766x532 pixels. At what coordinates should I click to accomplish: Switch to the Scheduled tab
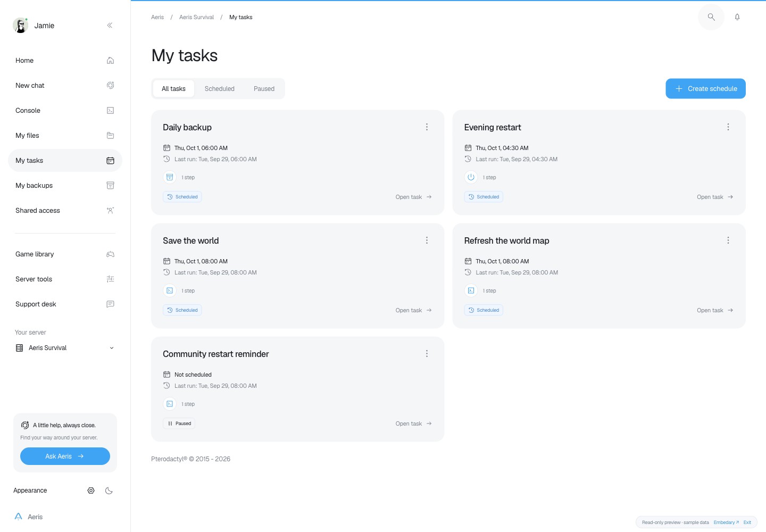[x=220, y=89]
